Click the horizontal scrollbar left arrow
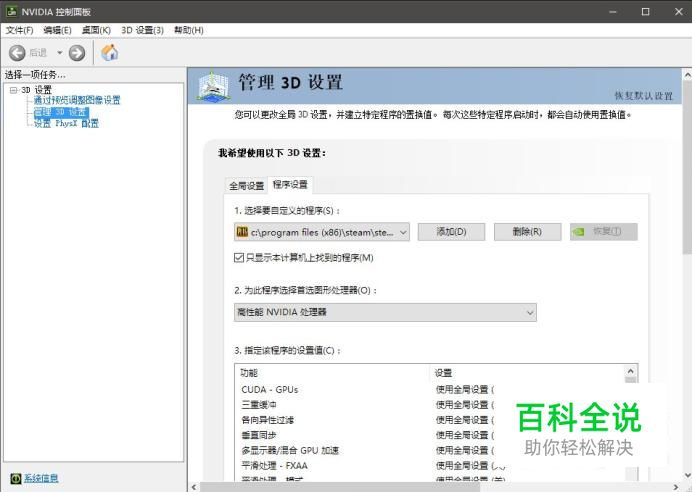 click(x=194, y=487)
